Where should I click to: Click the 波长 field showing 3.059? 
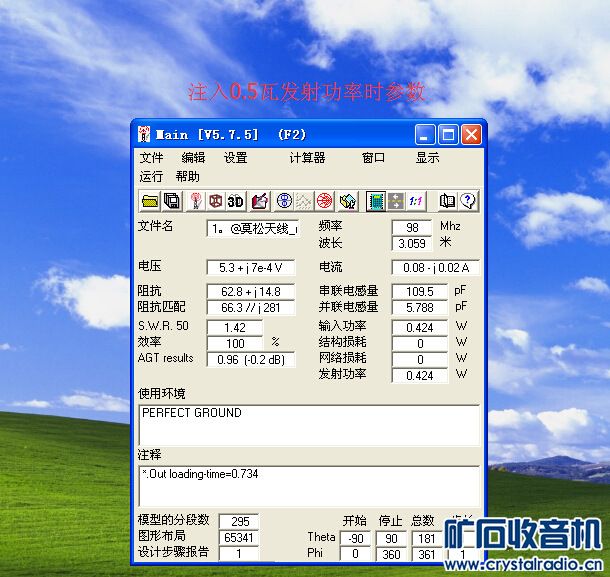pyautogui.click(x=412, y=244)
